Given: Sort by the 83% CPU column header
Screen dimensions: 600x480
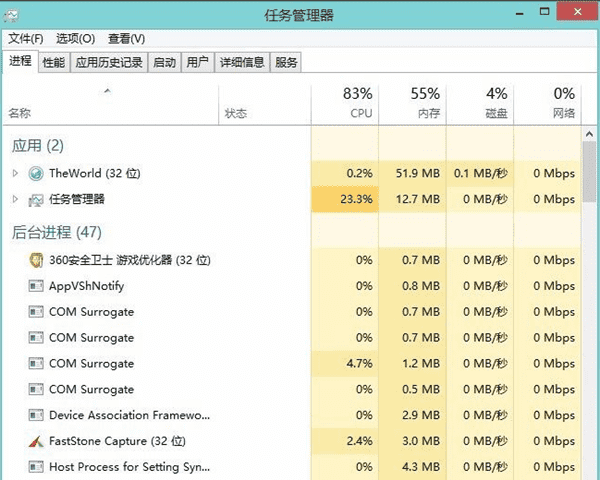Looking at the screenshot, I should click(345, 104).
